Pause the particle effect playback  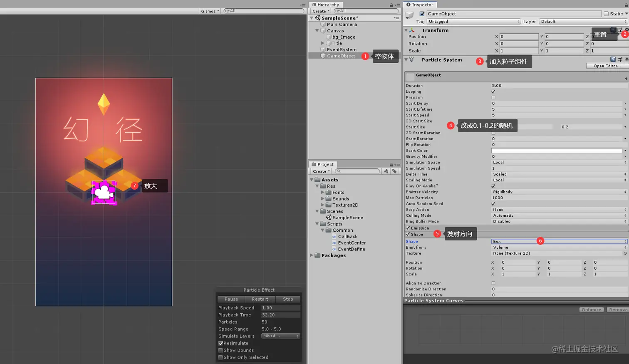231,299
